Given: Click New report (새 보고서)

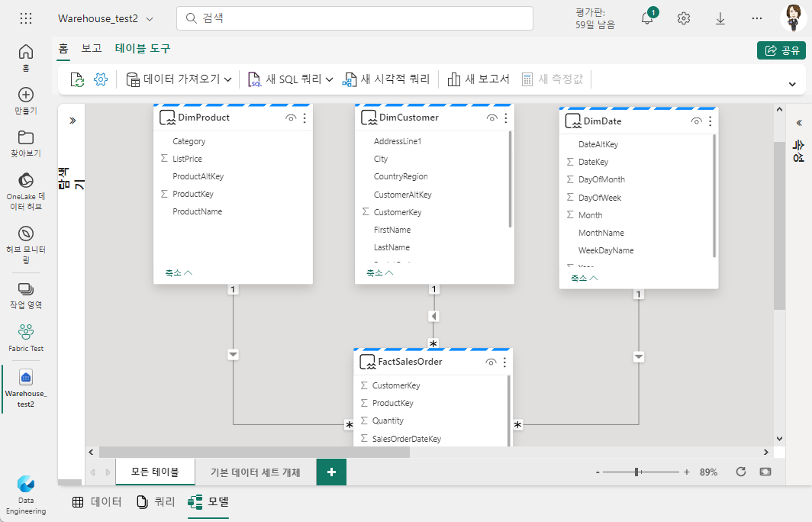Looking at the screenshot, I should [x=478, y=79].
